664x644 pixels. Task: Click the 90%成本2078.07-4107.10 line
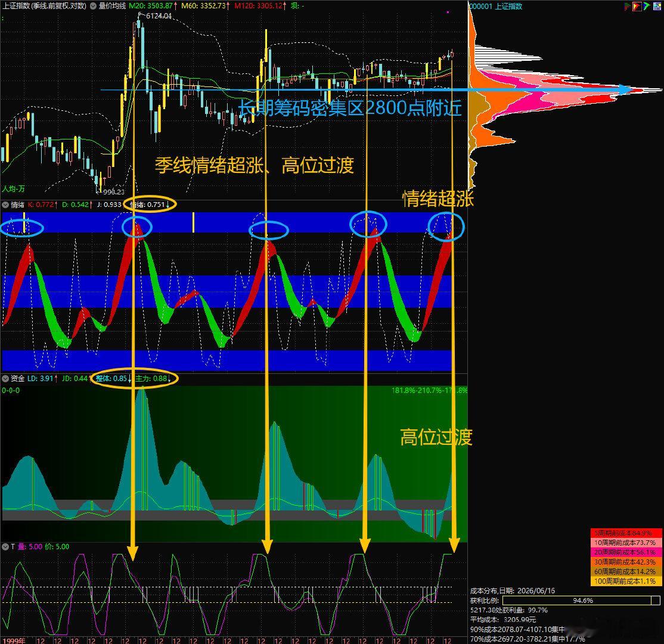click(517, 629)
